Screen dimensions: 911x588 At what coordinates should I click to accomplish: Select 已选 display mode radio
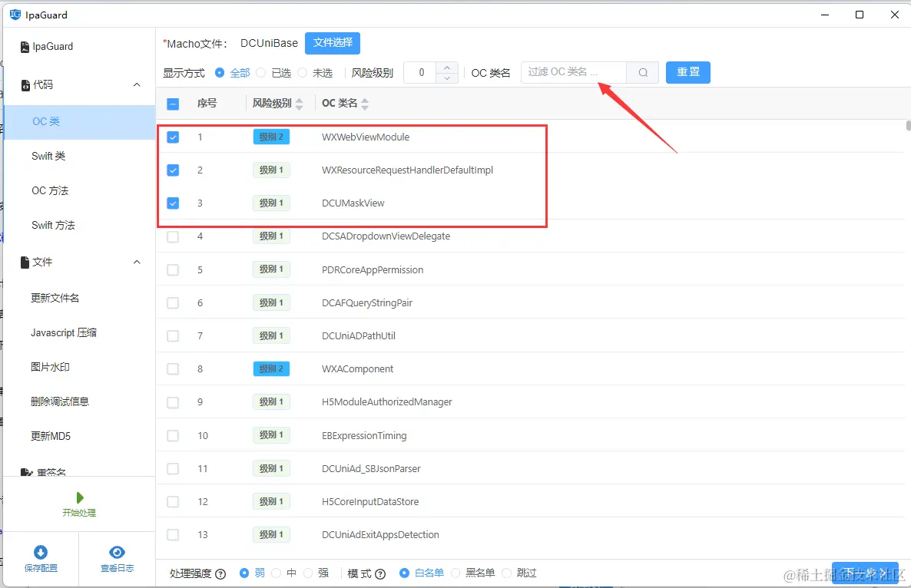pos(261,73)
